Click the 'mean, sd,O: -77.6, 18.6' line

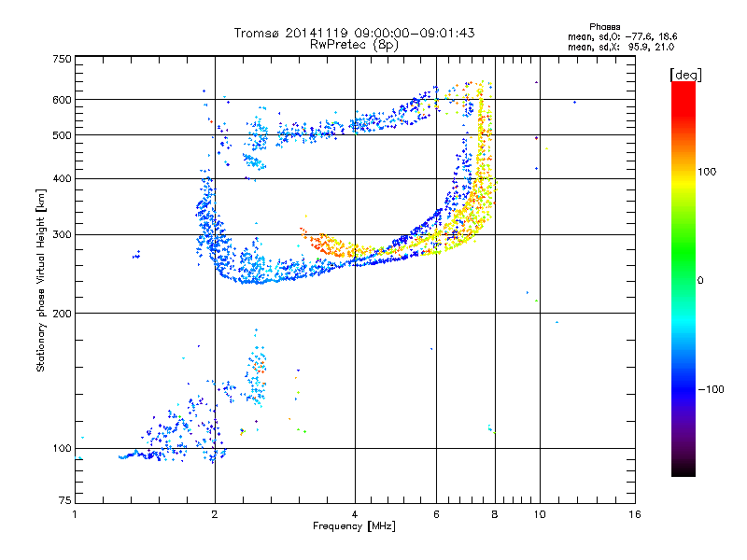point(622,36)
